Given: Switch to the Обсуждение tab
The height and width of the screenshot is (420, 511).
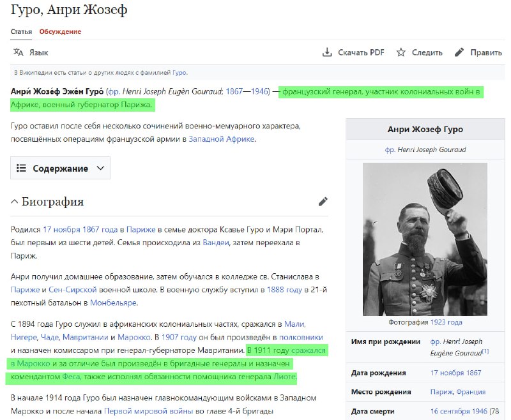Looking at the screenshot, I should tap(60, 31).
